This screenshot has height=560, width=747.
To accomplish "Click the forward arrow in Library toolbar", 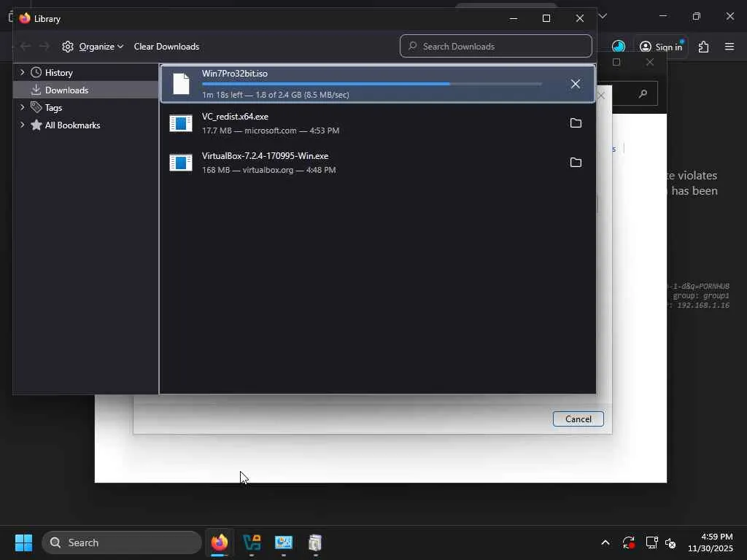I will (x=44, y=46).
